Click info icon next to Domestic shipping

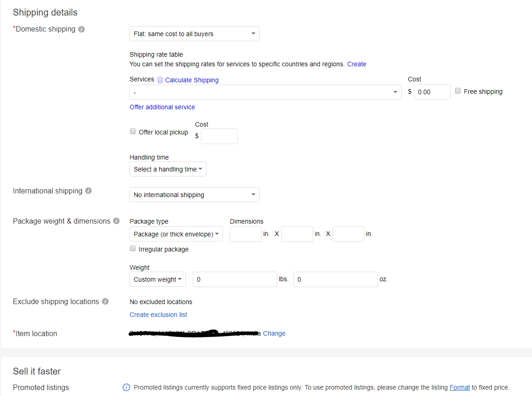coord(81,29)
